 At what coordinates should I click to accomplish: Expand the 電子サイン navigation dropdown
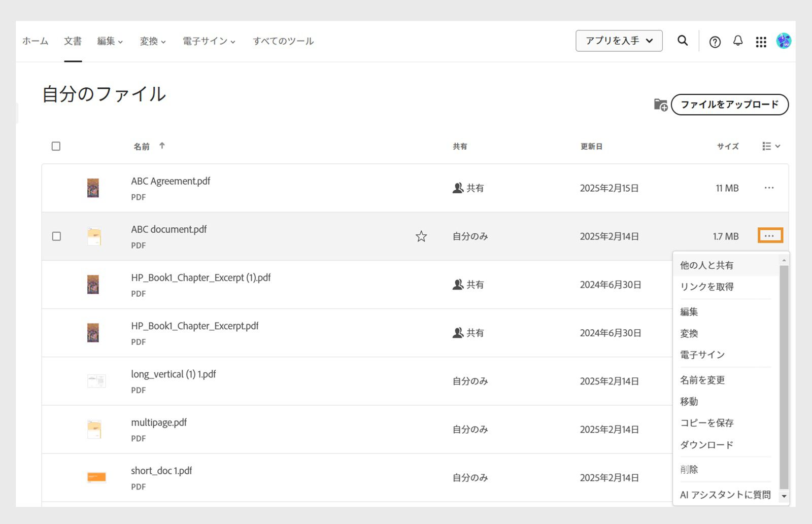click(209, 41)
